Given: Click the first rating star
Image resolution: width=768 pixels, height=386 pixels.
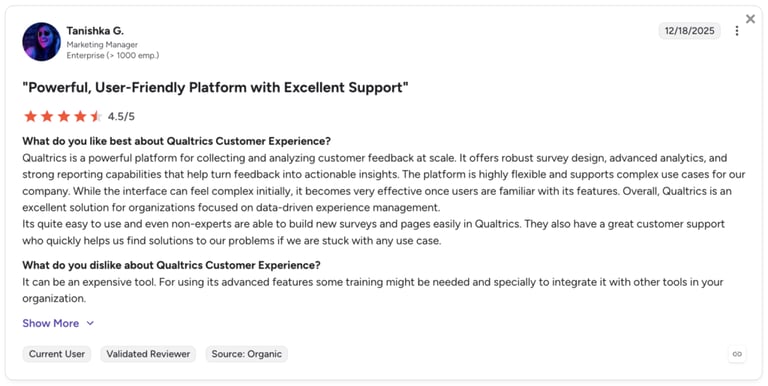Looking at the screenshot, I should (31, 116).
